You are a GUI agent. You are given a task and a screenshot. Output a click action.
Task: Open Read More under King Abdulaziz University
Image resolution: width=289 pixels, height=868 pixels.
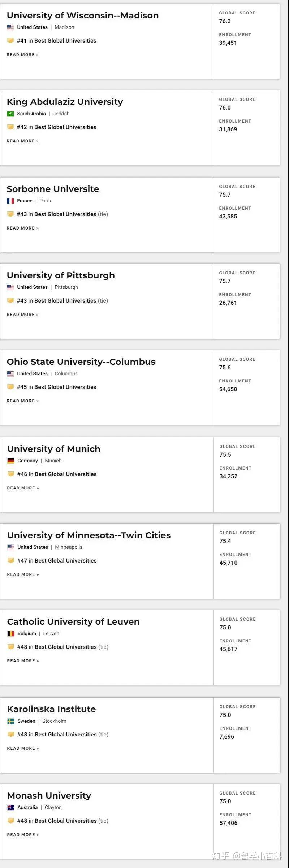tap(23, 141)
